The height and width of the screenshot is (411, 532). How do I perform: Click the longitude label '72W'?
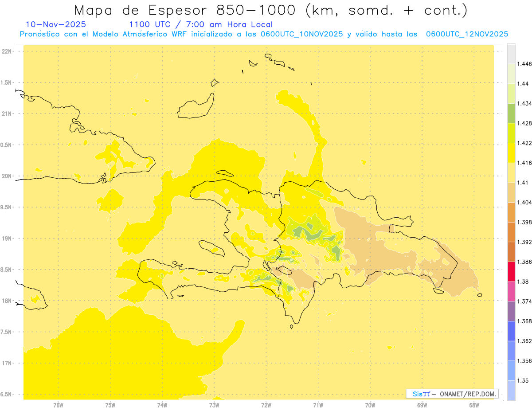pos(266,405)
